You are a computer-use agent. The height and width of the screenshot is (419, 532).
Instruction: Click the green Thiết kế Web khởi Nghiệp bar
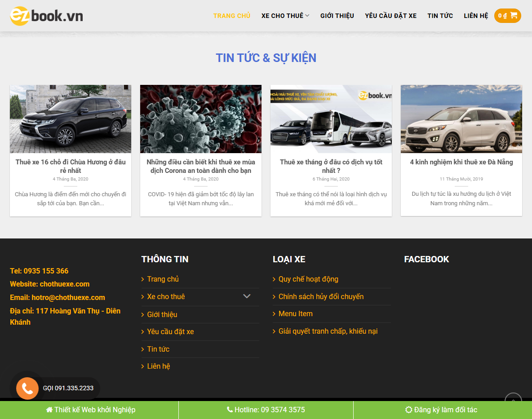coord(89,410)
